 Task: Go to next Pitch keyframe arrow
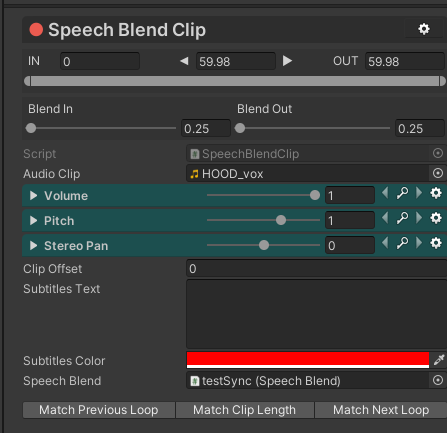click(419, 218)
